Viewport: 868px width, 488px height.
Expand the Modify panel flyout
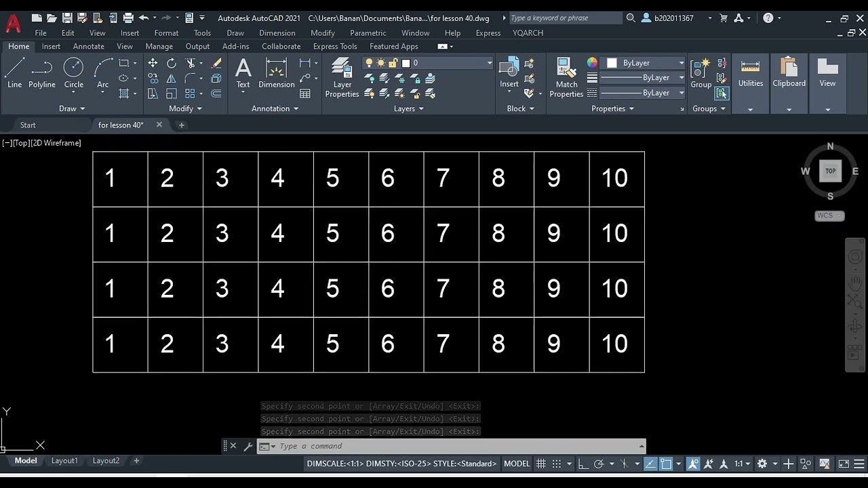point(185,108)
